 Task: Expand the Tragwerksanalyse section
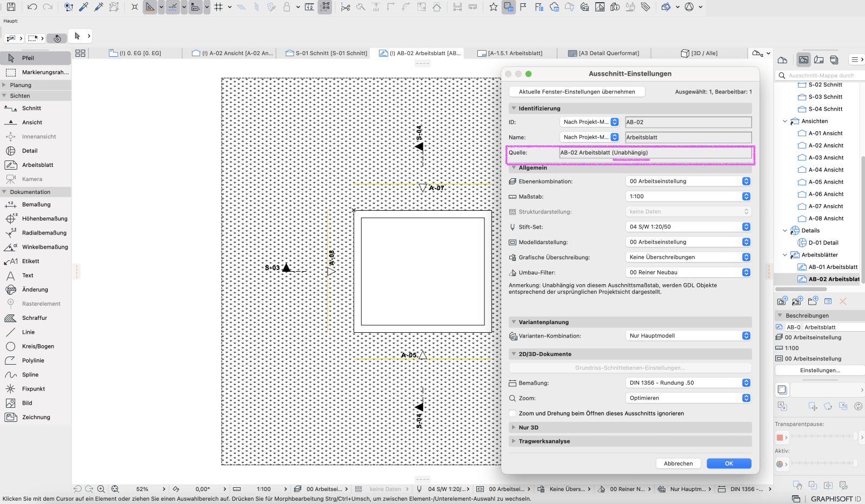coord(514,441)
